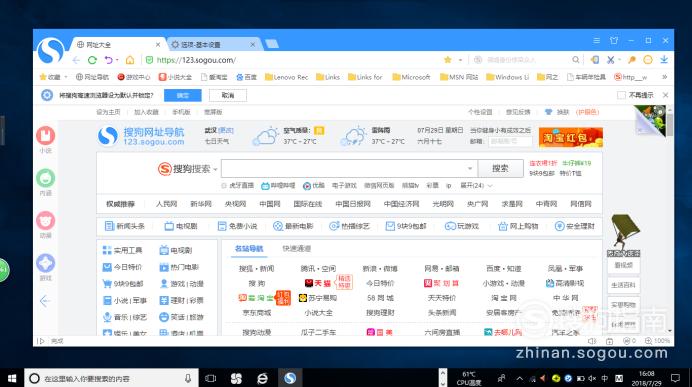
Task: Open the 苏宁易购 site link
Action: pyautogui.click(x=318, y=298)
